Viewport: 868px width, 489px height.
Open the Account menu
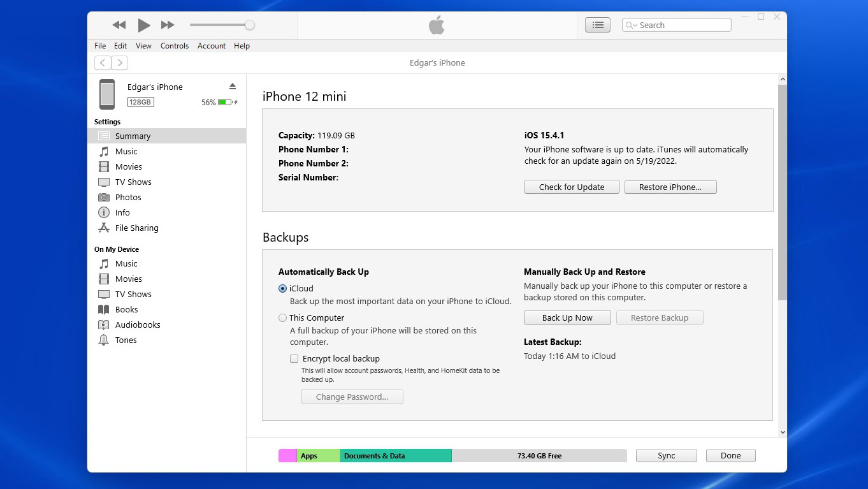[x=212, y=46]
